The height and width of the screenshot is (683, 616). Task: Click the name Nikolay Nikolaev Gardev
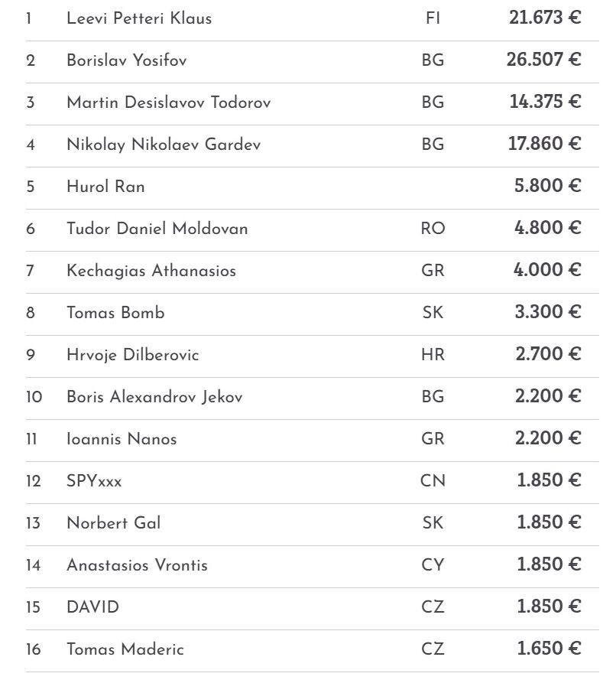[x=164, y=145]
